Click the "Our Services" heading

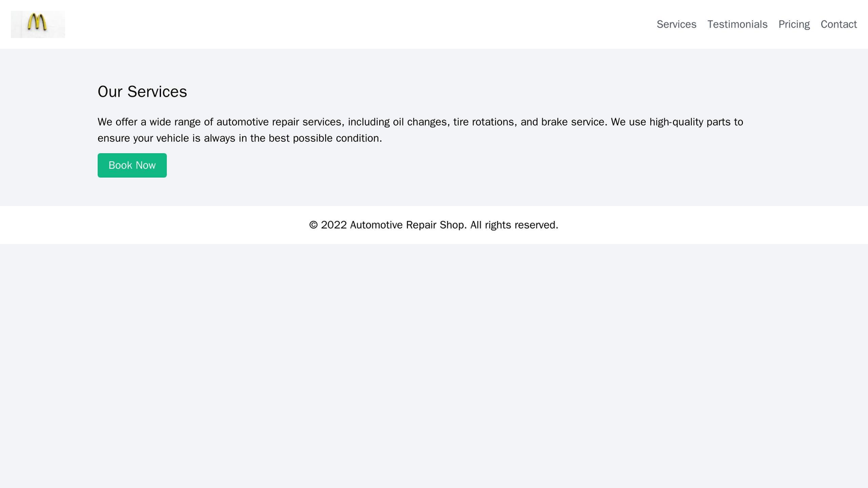tap(142, 92)
